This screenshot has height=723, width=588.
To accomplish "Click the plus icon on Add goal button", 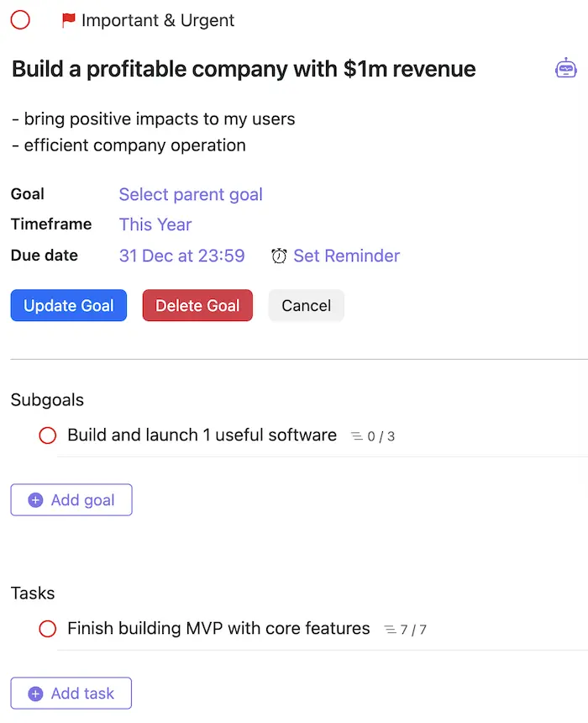I will coord(34,499).
